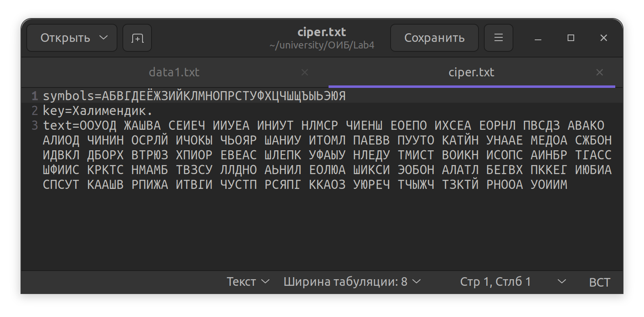This screenshot has width=644, height=317.
Task: Minimize the text editor window
Action: [538, 38]
